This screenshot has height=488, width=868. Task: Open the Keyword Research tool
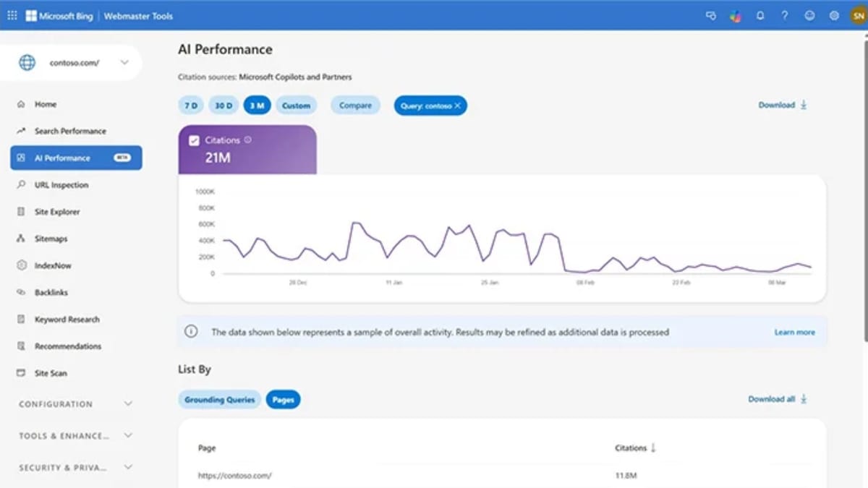(x=65, y=319)
